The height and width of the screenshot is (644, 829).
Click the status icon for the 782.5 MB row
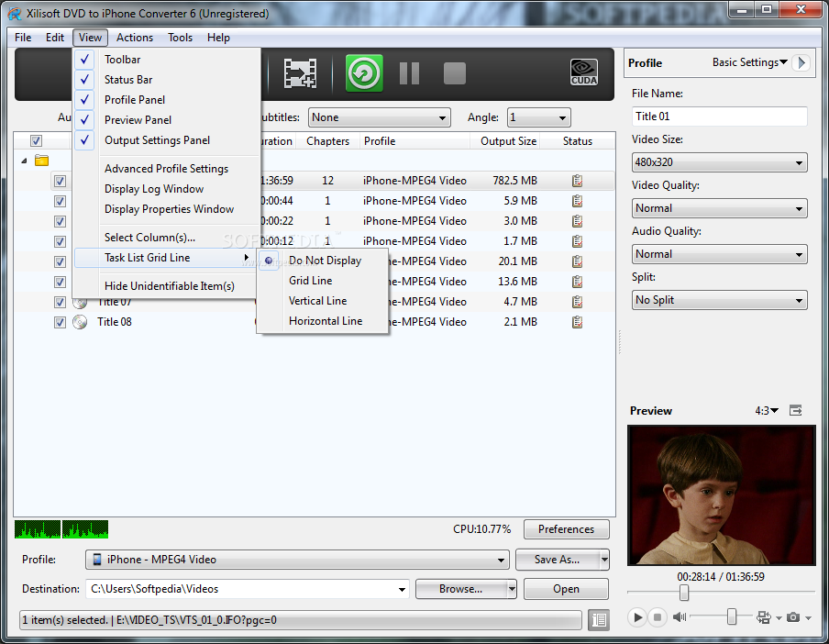coord(578,181)
